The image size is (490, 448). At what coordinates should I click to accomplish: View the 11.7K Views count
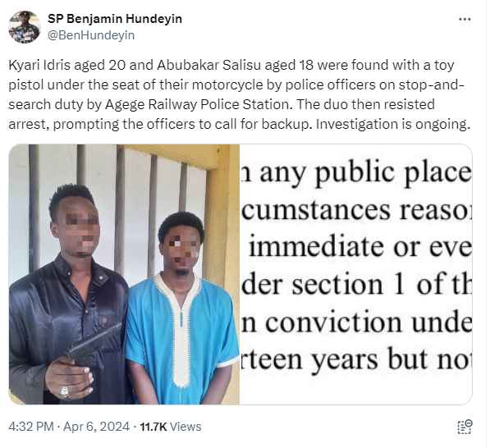(x=171, y=427)
